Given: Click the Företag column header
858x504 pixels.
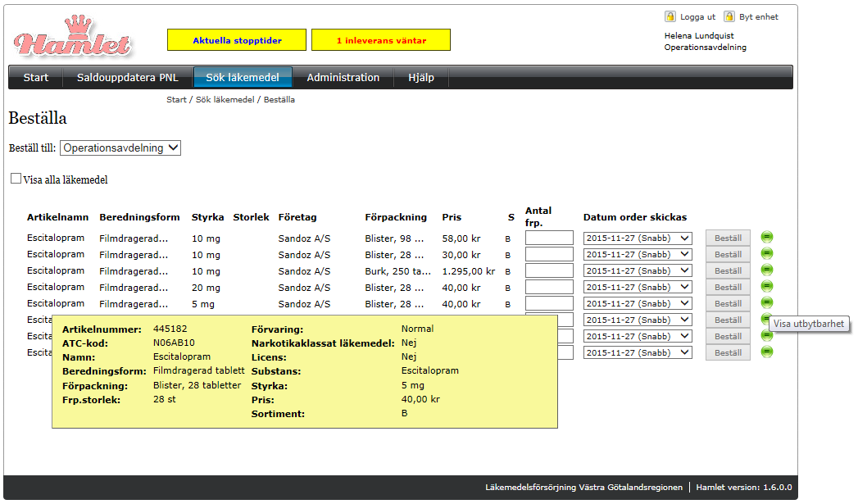Looking at the screenshot, I should [297, 217].
